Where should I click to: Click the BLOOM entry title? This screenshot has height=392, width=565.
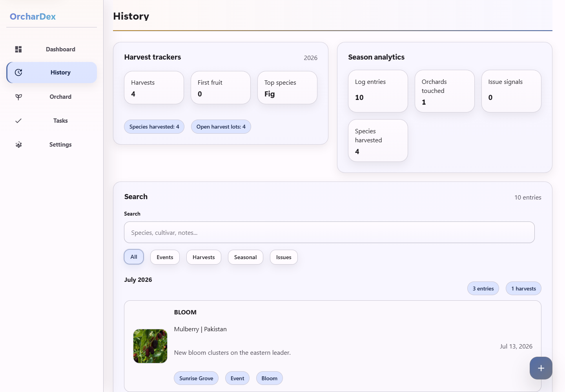pos(185,312)
